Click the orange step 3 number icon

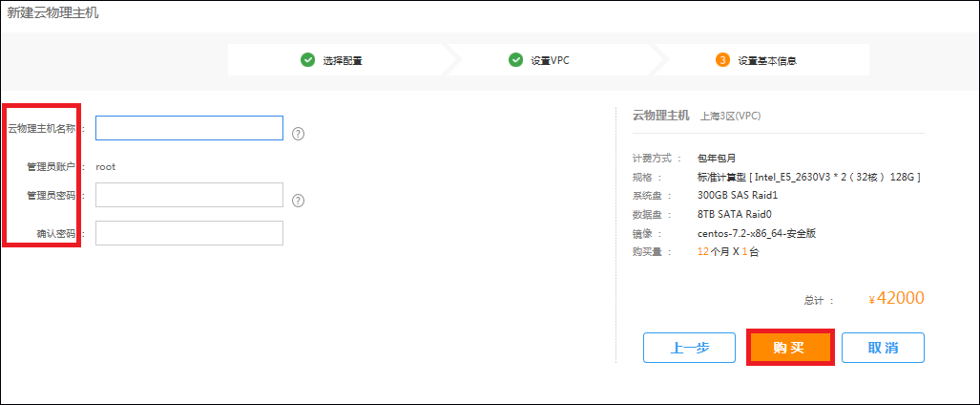click(722, 60)
